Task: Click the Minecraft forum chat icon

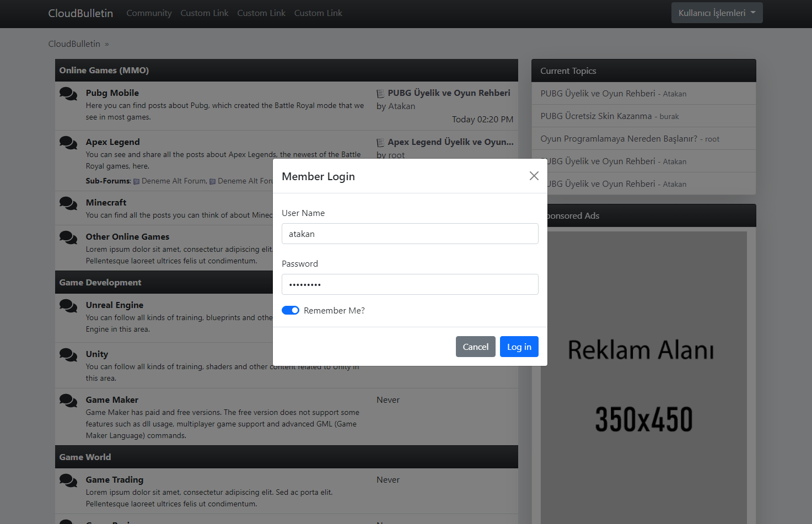Action: point(68,203)
